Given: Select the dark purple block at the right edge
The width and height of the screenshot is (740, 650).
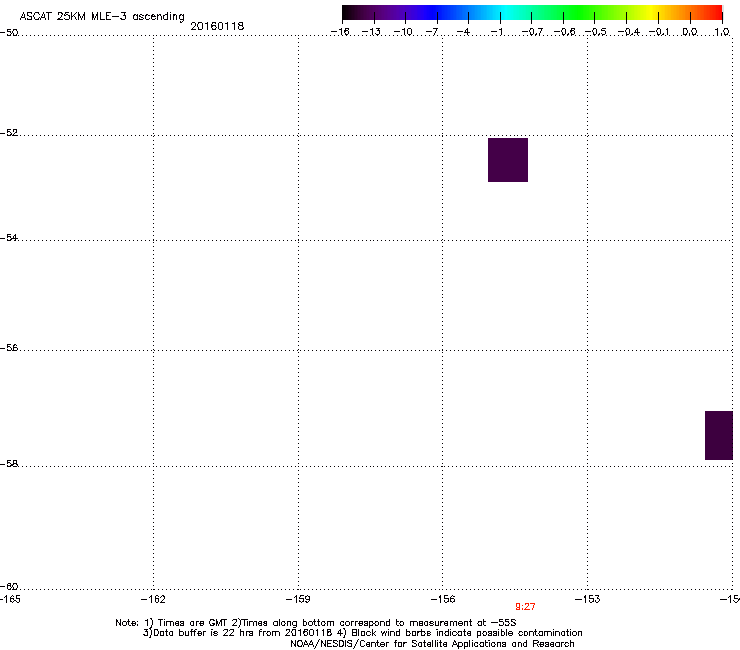Looking at the screenshot, I should point(719,435).
